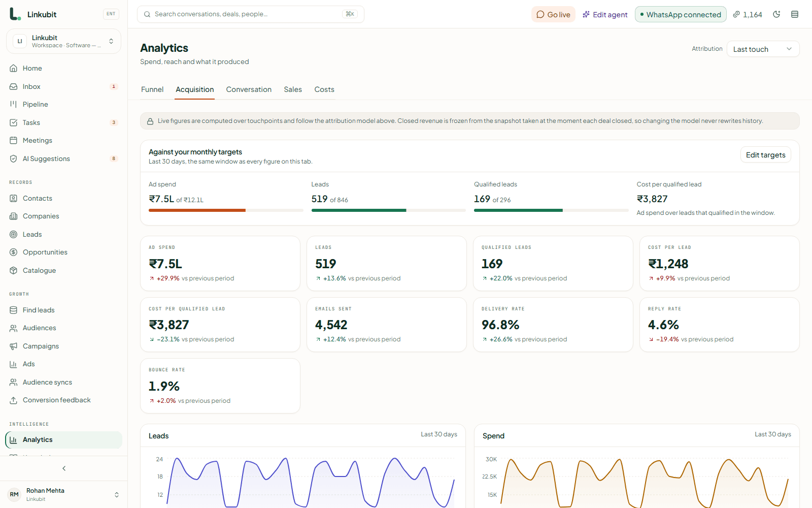Open Campaigns in sidebar

tap(63, 346)
